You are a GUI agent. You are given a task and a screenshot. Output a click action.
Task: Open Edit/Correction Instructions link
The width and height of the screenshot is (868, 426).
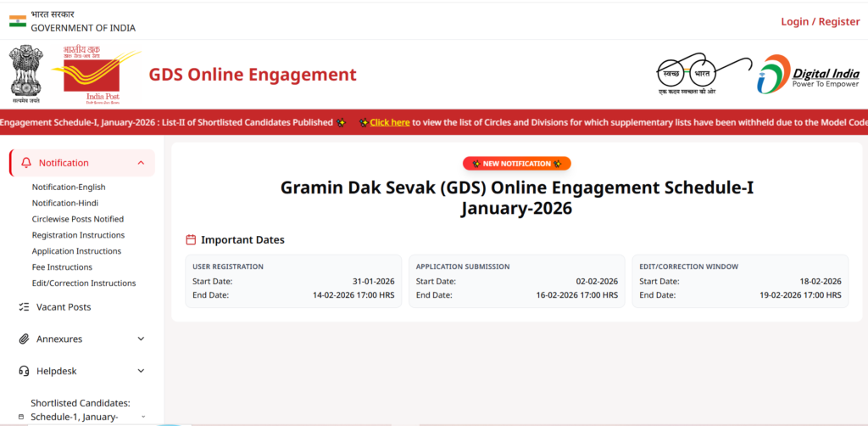coord(84,283)
